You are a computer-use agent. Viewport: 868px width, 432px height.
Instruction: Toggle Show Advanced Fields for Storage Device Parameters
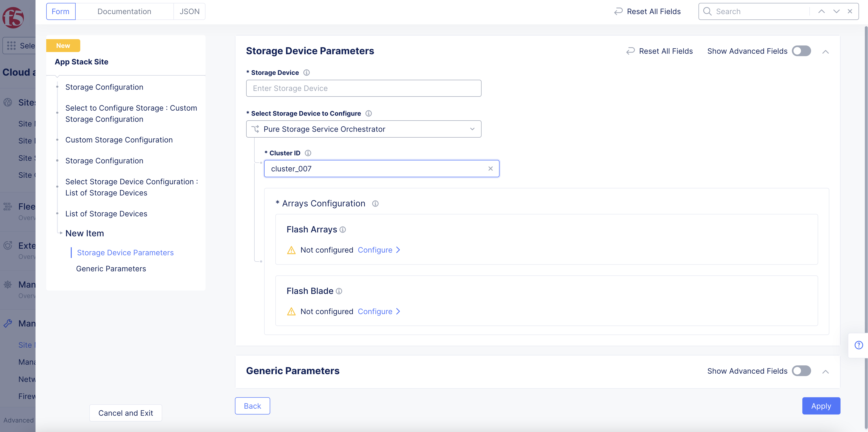coord(801,51)
